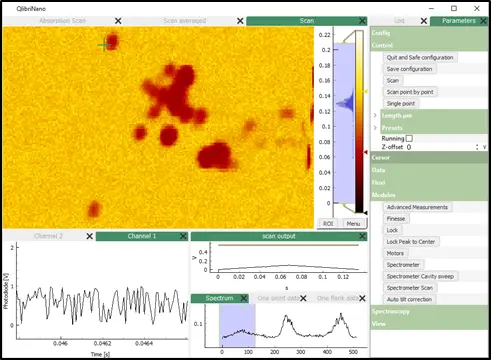Close the Spectrum tab
The height and width of the screenshot is (360, 491).
click(x=244, y=298)
